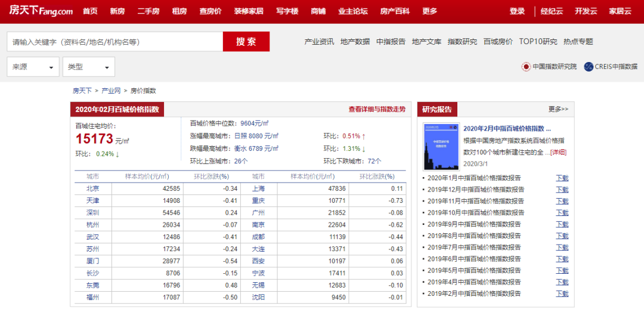Image resolution: width=644 pixels, height=309 pixels.
Task: Select the 百城房价 tab
Action: pyautogui.click(x=498, y=42)
